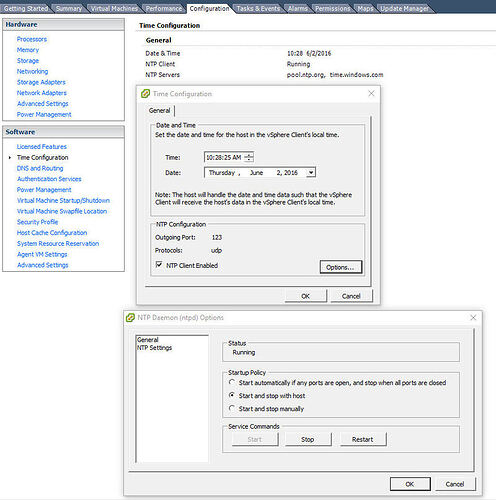Close the Time Configuration dialog

click(x=371, y=93)
